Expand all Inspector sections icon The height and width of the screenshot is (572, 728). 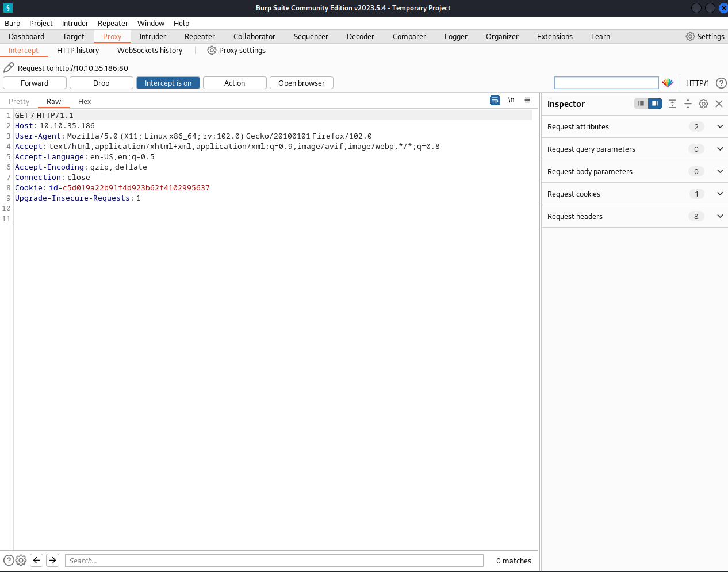point(672,104)
